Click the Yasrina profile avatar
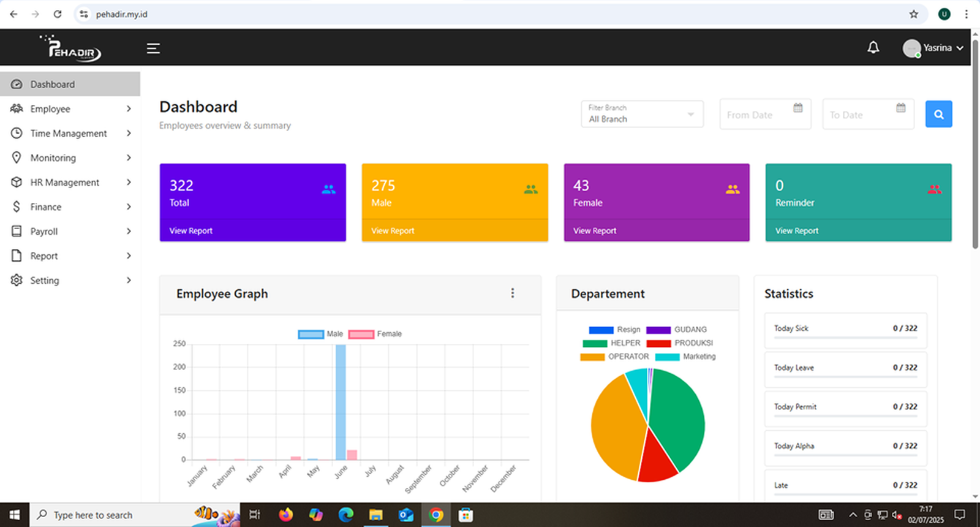 (911, 48)
